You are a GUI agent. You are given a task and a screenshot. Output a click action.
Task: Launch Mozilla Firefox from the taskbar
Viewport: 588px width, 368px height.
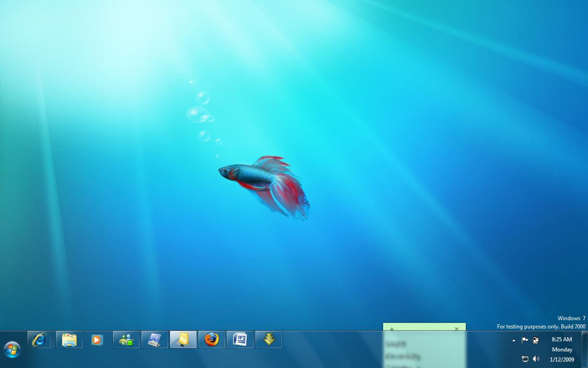[x=212, y=340]
